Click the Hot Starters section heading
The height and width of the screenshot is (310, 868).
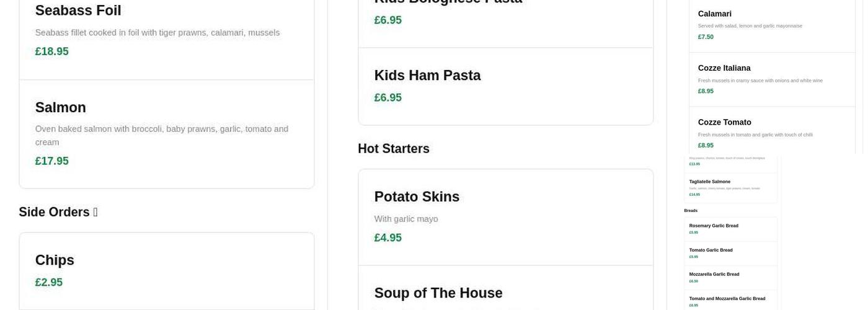click(393, 149)
